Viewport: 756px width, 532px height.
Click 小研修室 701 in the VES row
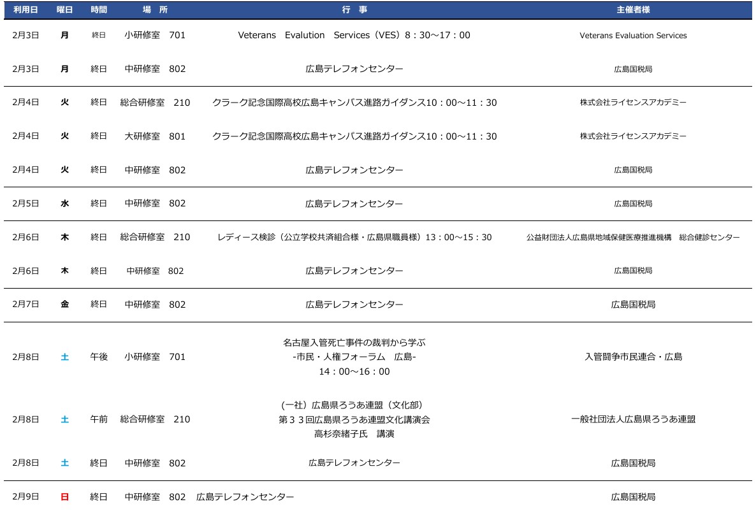coord(155,35)
